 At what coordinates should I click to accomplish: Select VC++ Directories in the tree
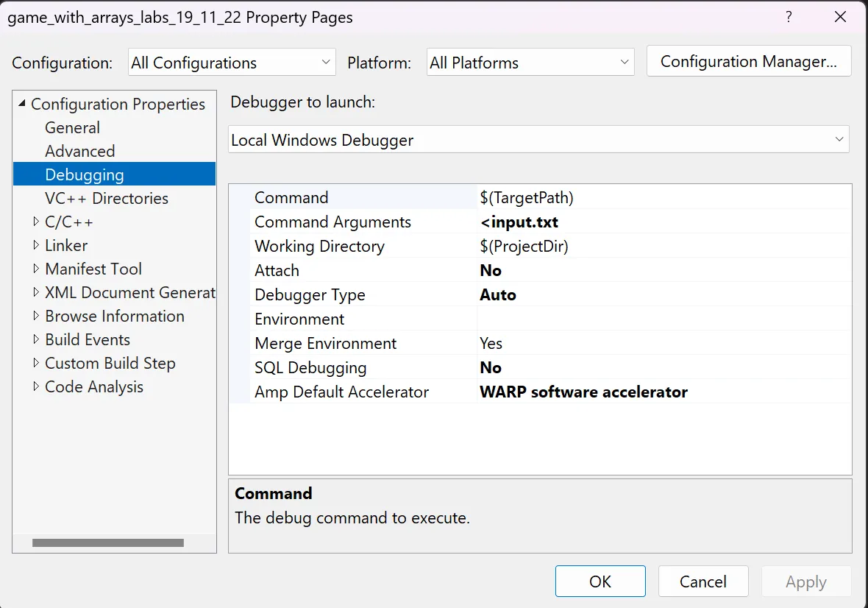106,198
